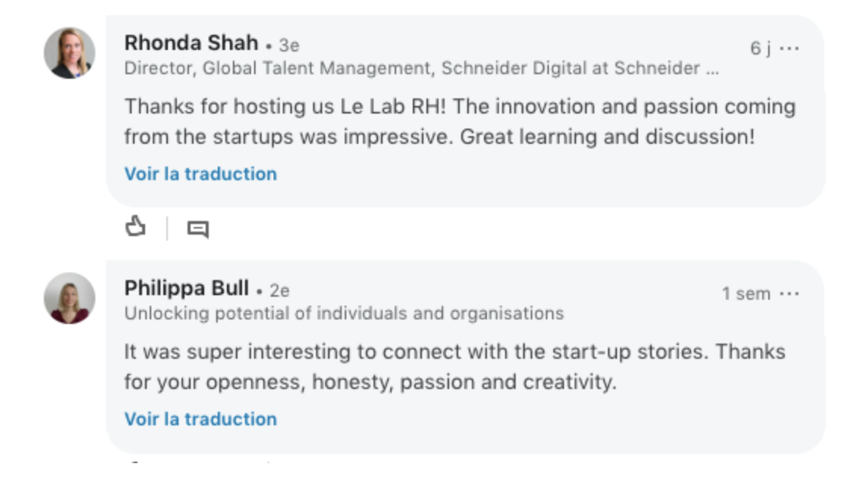Click the 'Unlocking potential of individuals' headline

coord(344,313)
